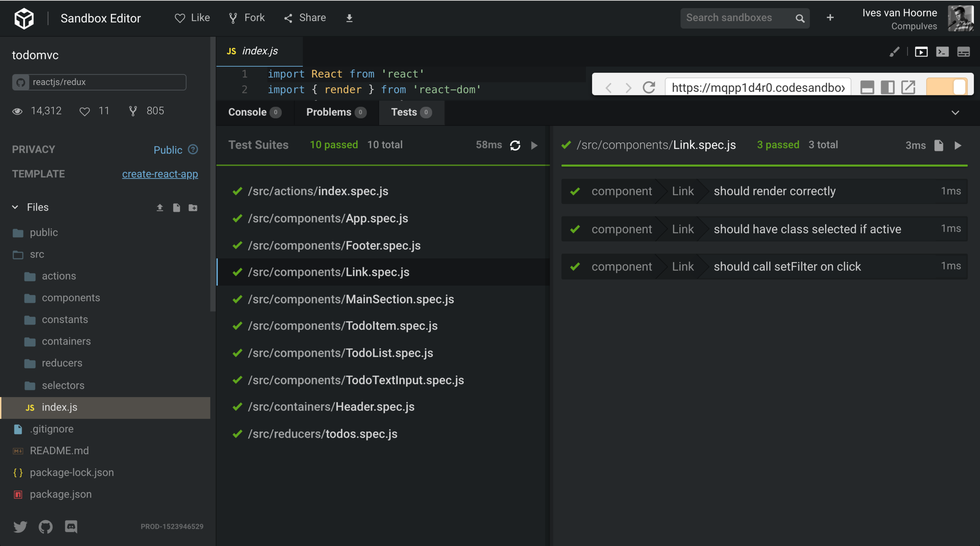Rerun all tests with refresh icon
Screen dimensions: 980x546
click(x=515, y=145)
